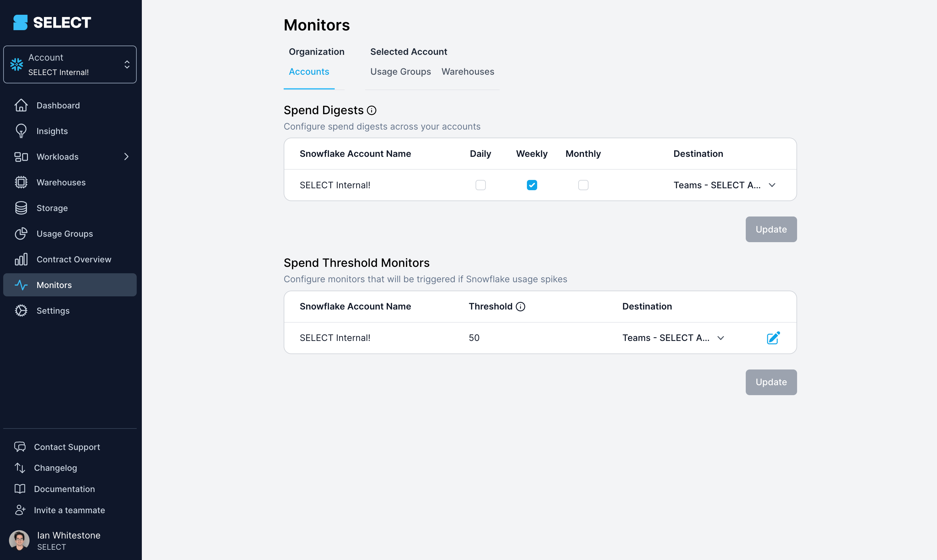937x560 pixels.
Task: Open Dashboard via the home icon
Action: click(x=21, y=105)
